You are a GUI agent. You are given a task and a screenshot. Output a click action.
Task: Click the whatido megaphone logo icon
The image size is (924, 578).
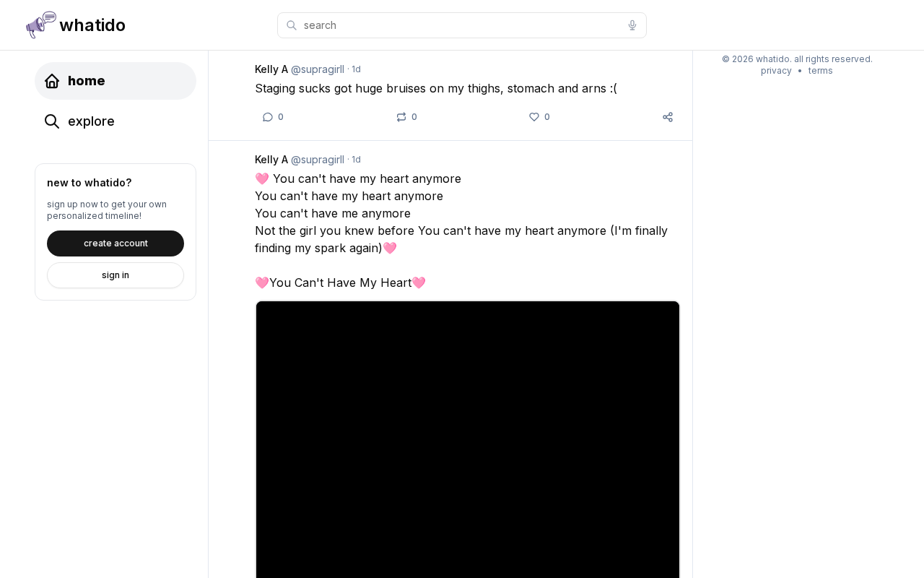tap(41, 25)
